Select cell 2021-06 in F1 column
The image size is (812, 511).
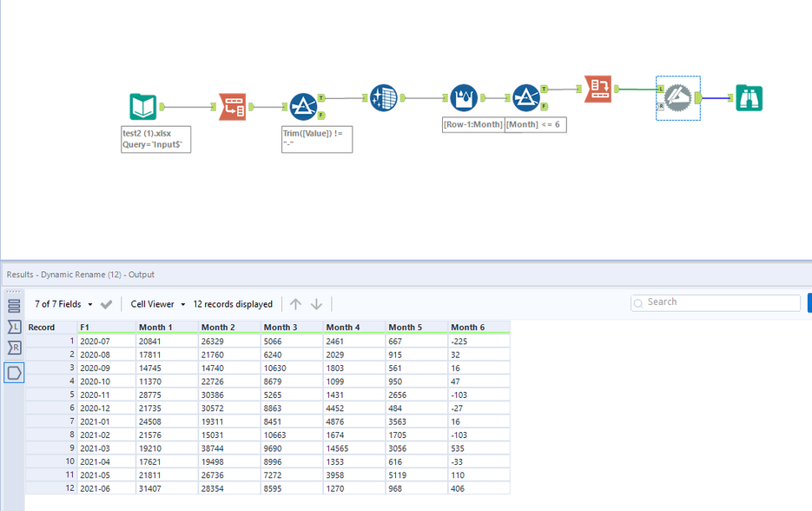107,488
